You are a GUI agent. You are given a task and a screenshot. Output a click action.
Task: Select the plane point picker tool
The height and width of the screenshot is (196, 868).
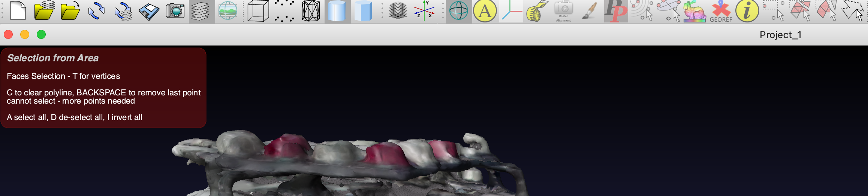669,10
